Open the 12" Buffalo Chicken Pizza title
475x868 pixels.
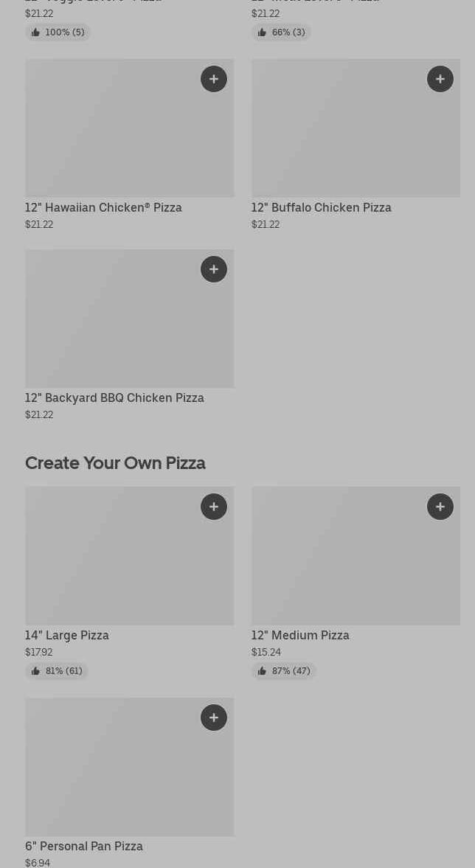tap(321, 207)
